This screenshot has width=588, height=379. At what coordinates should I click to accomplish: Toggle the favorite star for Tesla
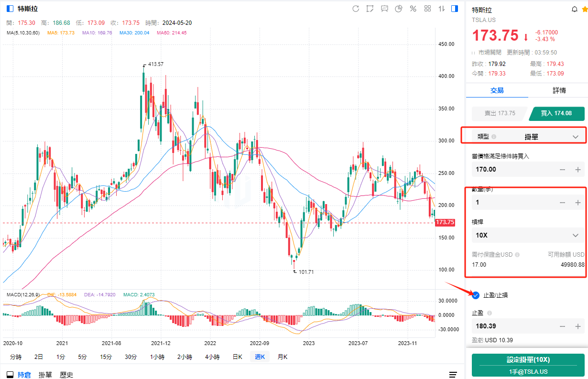tap(584, 10)
